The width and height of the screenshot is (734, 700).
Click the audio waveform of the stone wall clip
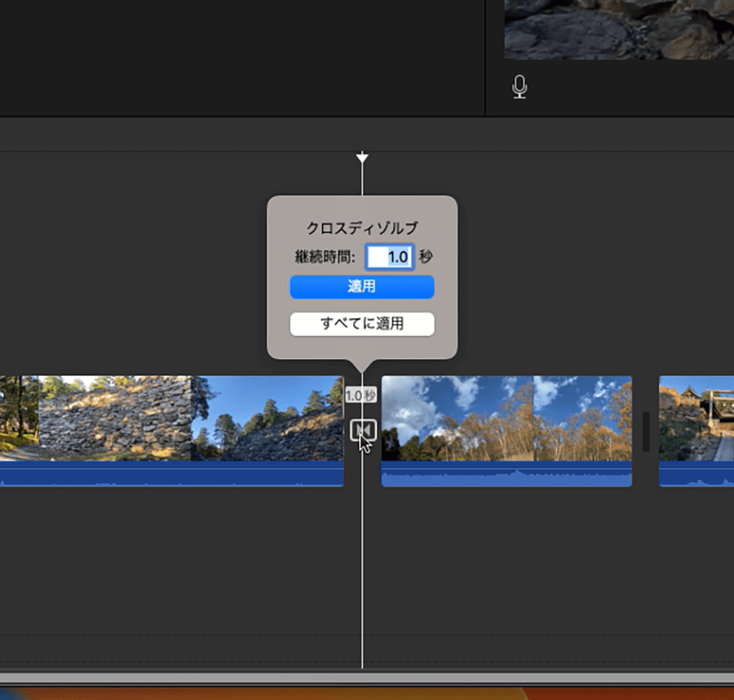pos(172,474)
